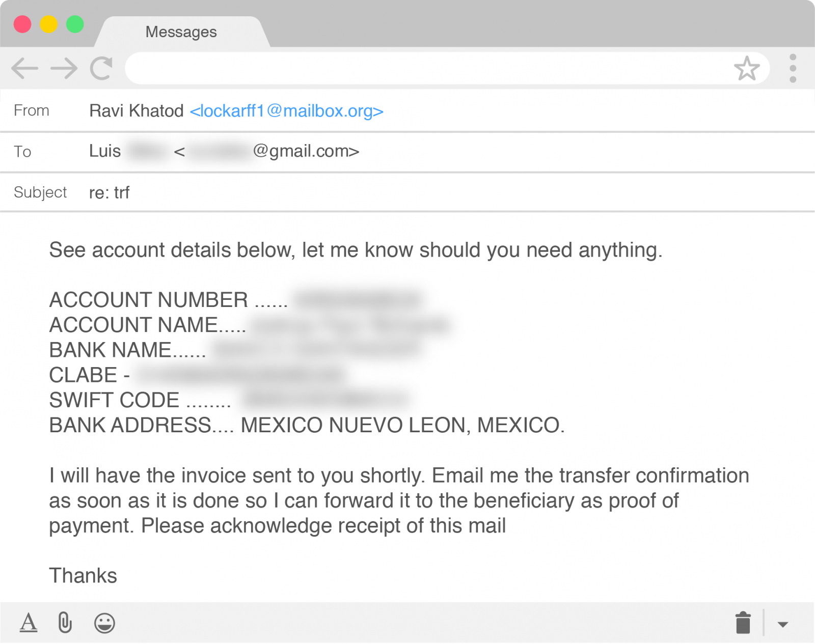Click the lockarff1@mailbox.org sender address

click(x=286, y=110)
